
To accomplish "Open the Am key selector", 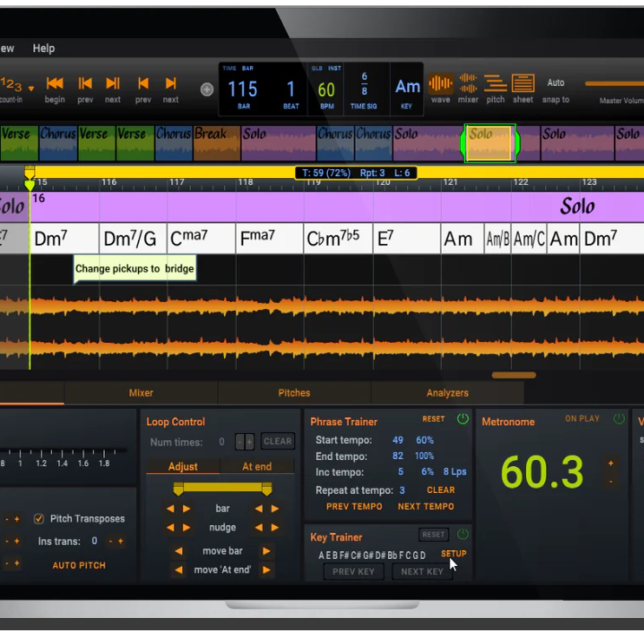I will (407, 87).
